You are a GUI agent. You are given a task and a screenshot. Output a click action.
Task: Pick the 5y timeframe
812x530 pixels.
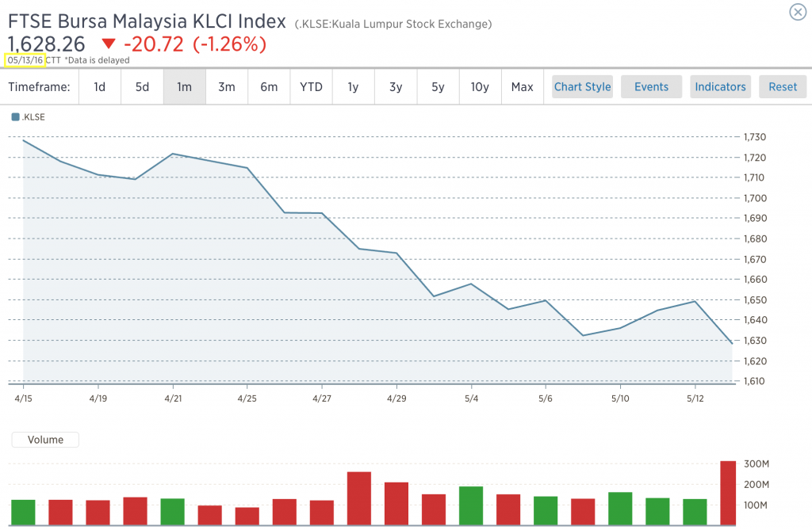pyautogui.click(x=438, y=87)
